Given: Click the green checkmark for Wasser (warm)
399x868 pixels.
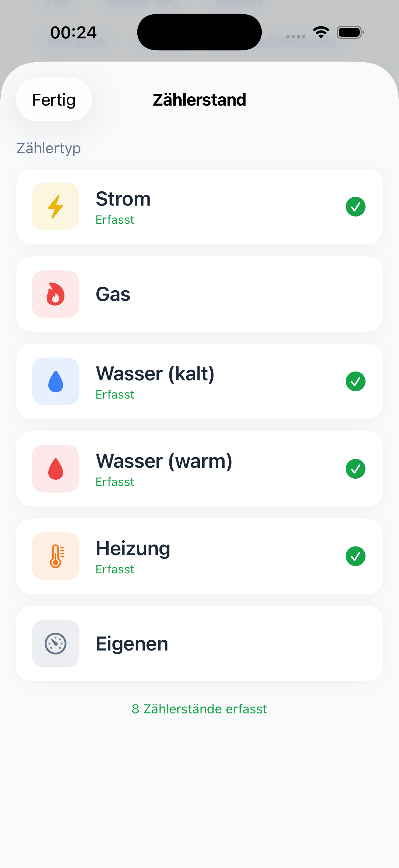Looking at the screenshot, I should (355, 469).
